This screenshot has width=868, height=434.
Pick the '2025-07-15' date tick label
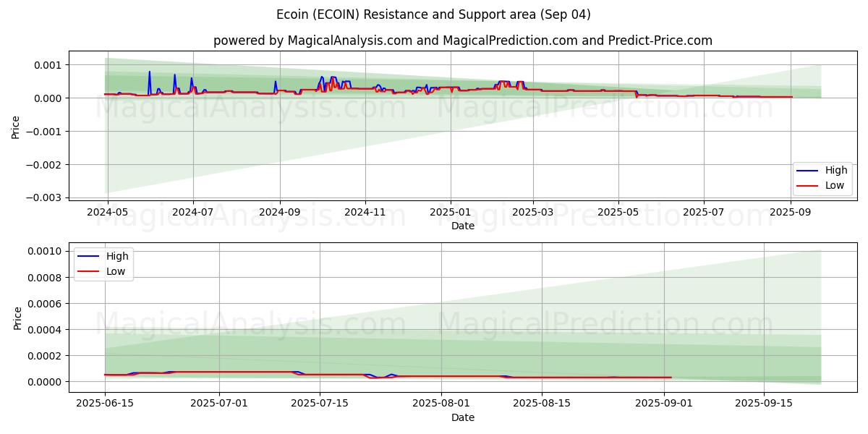pyautogui.click(x=320, y=404)
